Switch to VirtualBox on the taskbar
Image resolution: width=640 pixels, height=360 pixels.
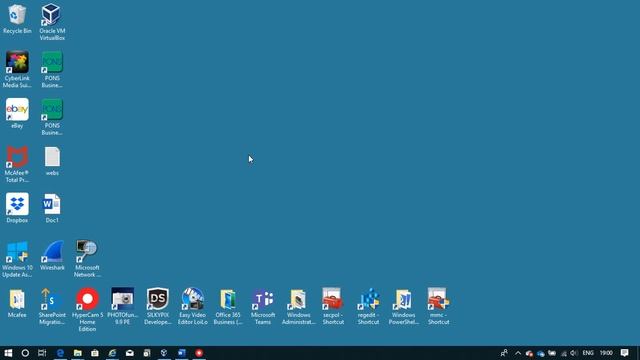tap(164, 353)
